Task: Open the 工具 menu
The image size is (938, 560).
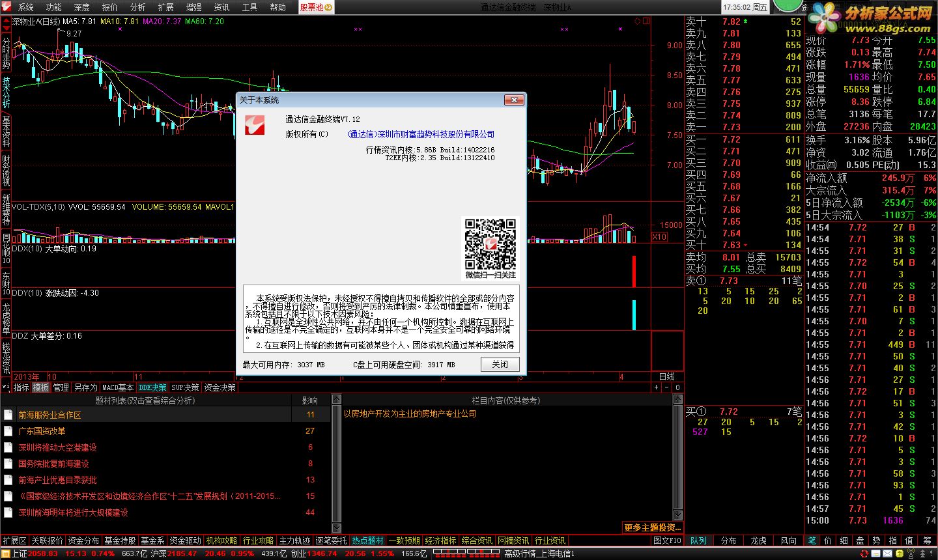Action: [249, 7]
